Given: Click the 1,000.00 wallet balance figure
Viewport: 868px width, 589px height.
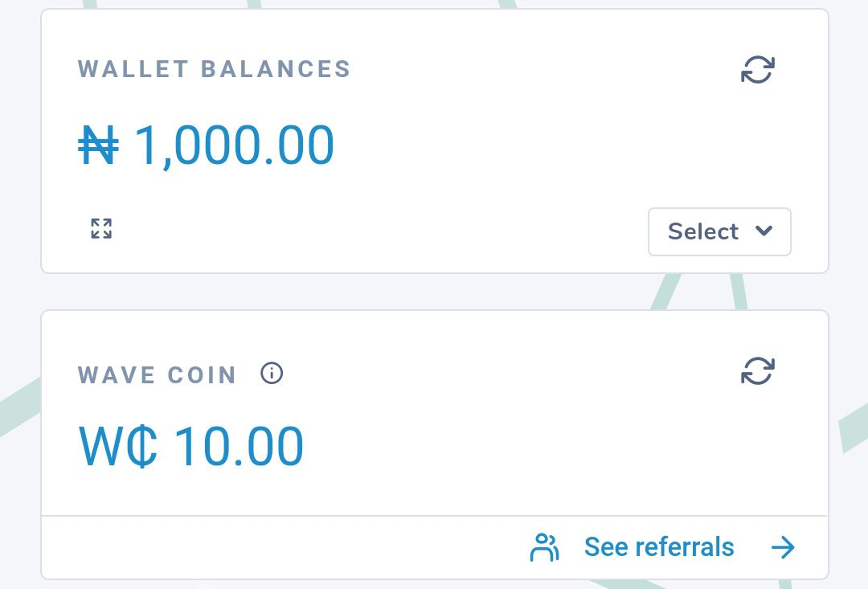Looking at the screenshot, I should [234, 145].
